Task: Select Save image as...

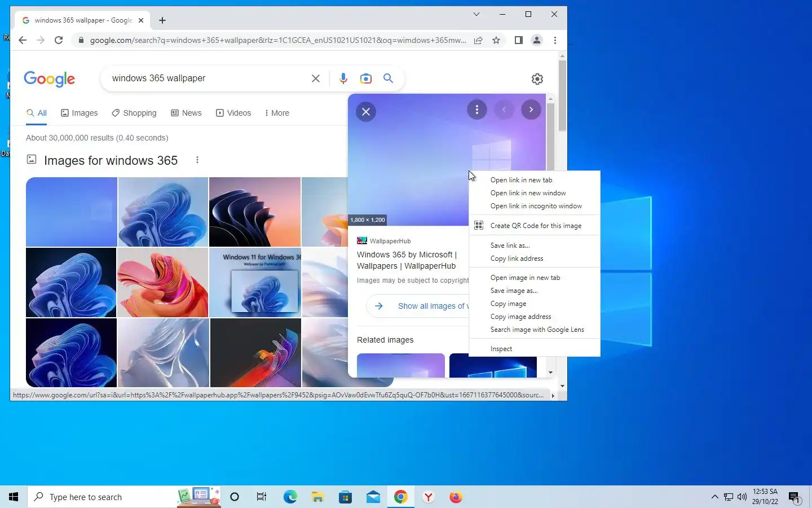Action: 535,291
